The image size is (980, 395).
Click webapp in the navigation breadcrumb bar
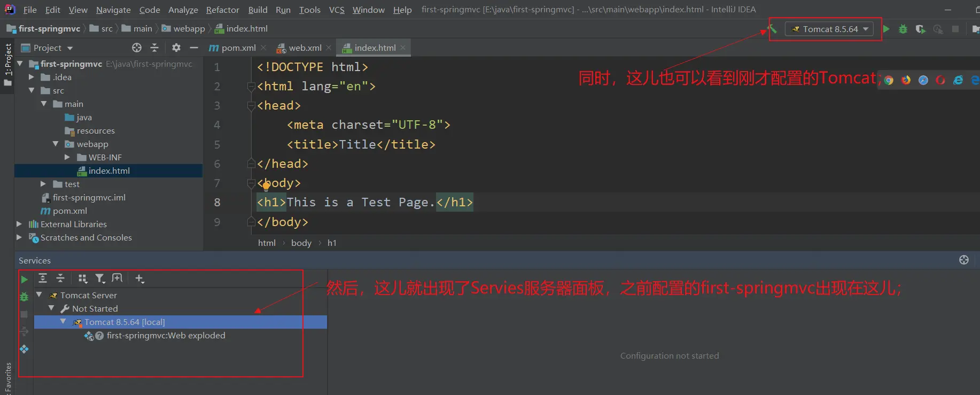[189, 29]
